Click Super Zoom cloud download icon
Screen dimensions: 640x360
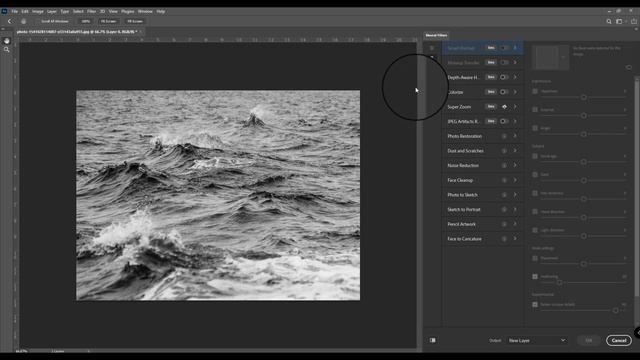(504, 107)
